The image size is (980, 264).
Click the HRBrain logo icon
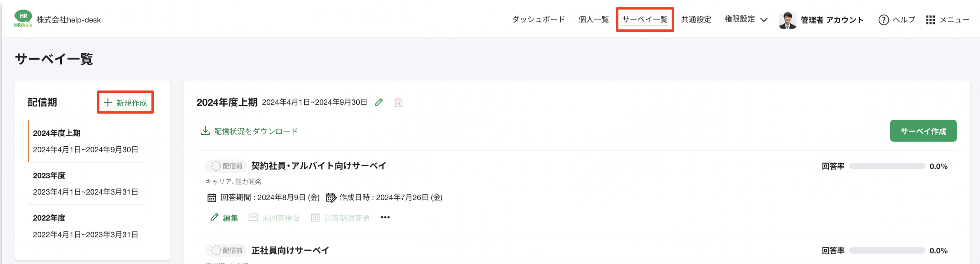(x=23, y=18)
